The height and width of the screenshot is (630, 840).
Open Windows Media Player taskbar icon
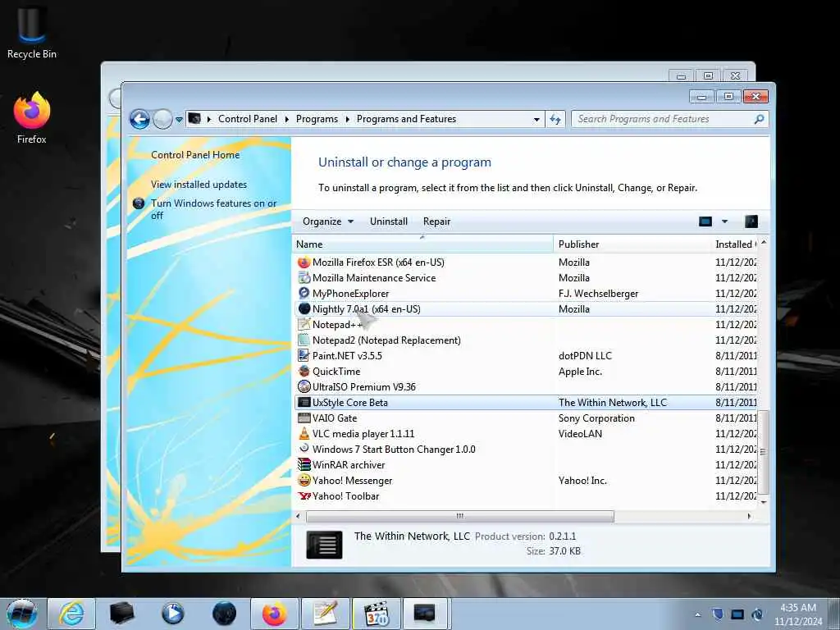click(172, 614)
